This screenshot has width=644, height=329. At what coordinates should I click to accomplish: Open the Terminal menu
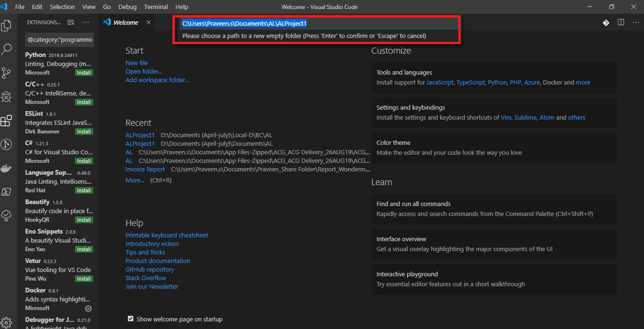[156, 7]
